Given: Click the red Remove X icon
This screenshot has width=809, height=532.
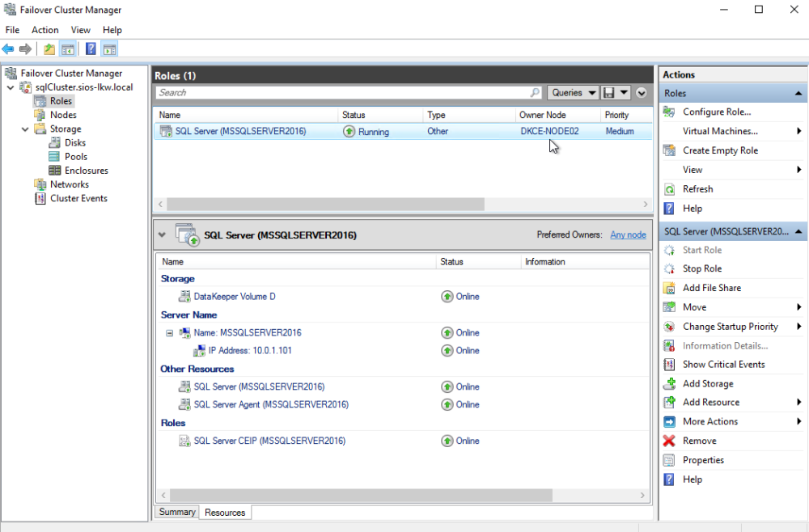Looking at the screenshot, I should 669,441.
